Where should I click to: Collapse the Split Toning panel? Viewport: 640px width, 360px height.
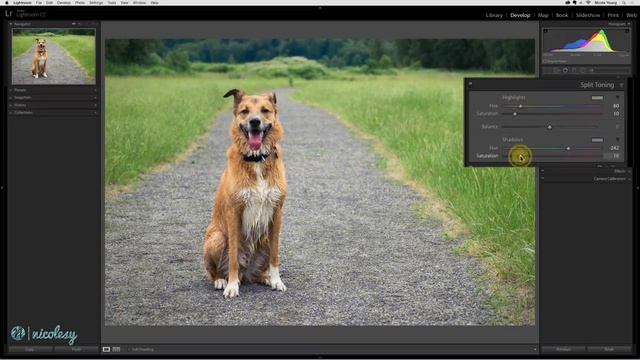coord(622,85)
